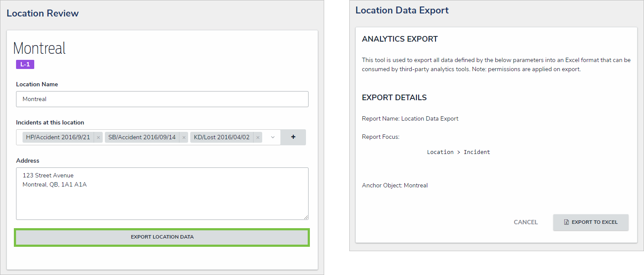
Task: Click the purple L-1 badge
Action: pos(25,64)
